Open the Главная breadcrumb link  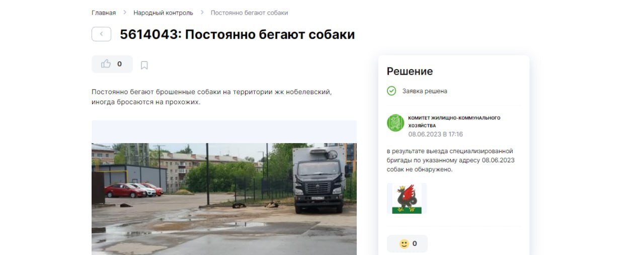[104, 13]
